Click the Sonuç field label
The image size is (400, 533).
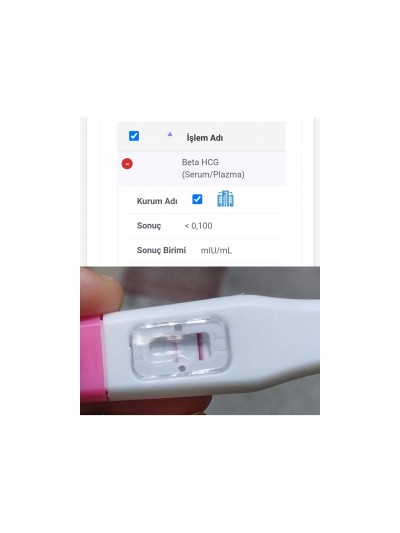pyautogui.click(x=149, y=226)
